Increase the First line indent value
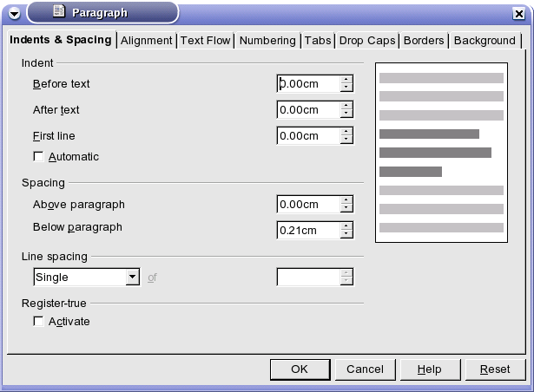Screen dimensions: 534x392 [346, 131]
